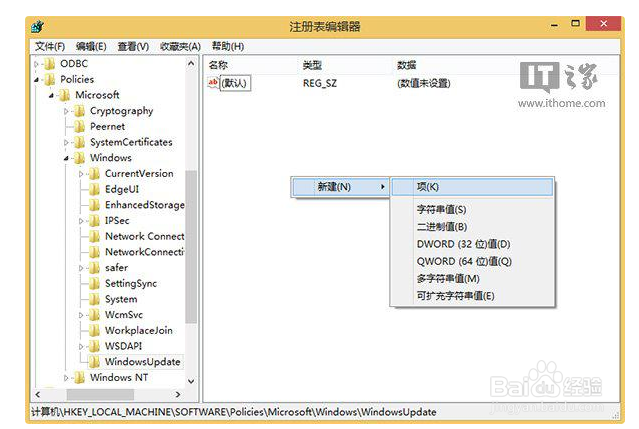Click the tree's vertical scrollbar thumb

tap(191, 246)
